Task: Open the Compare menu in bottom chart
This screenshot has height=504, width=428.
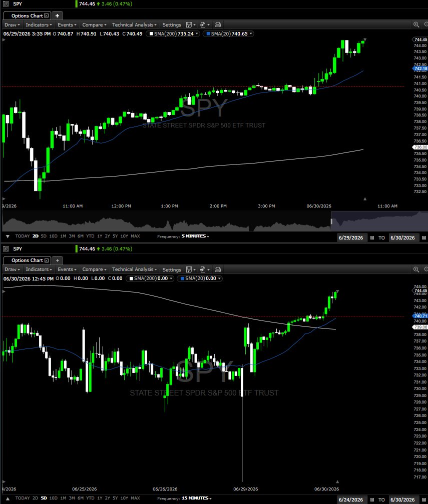Action: [x=94, y=269]
